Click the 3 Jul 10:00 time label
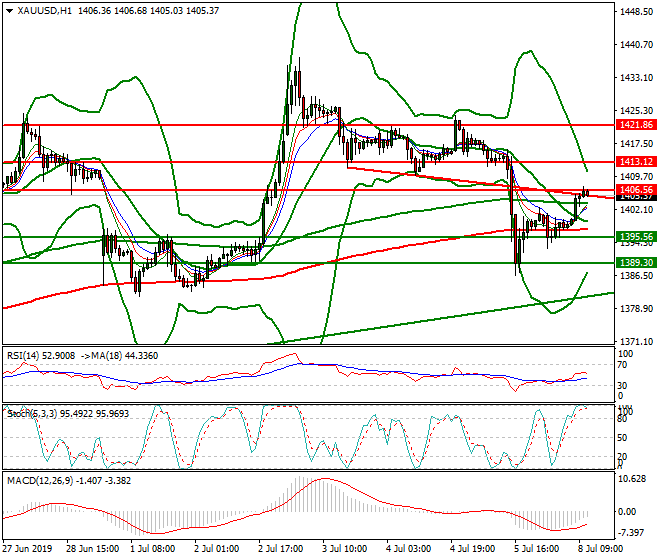Viewport: 660px width, 560px height. 344,549
